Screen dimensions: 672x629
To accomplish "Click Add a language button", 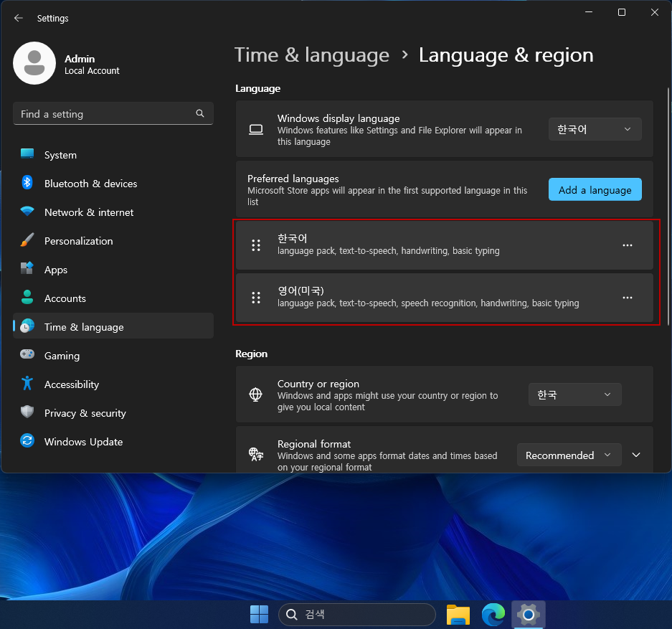I will click(x=595, y=189).
